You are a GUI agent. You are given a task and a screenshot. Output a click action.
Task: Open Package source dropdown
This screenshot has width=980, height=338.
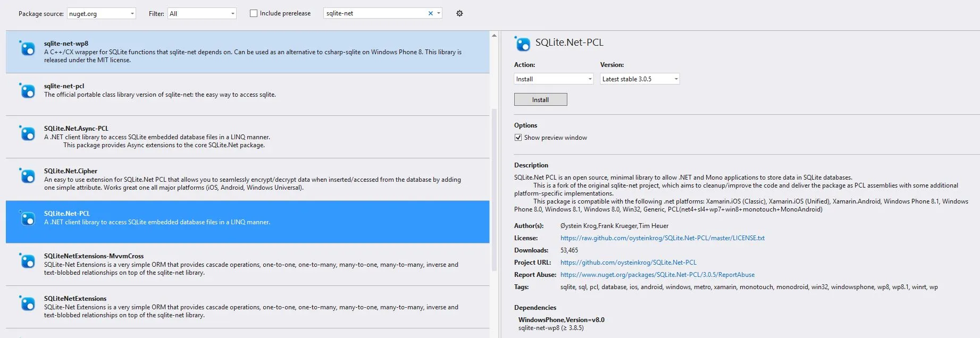click(x=102, y=13)
